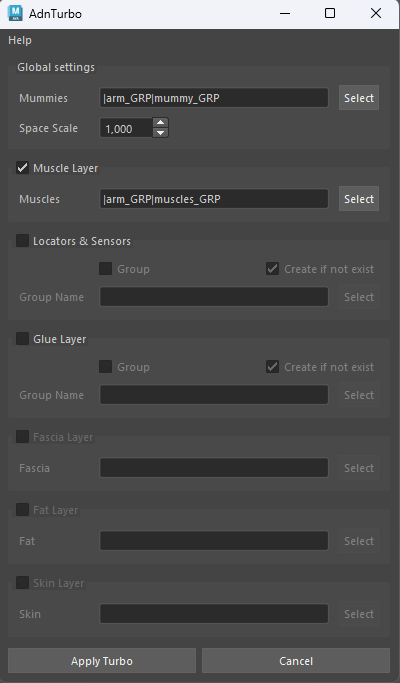Click the Cancel button
This screenshot has height=683, width=400.
click(x=296, y=661)
